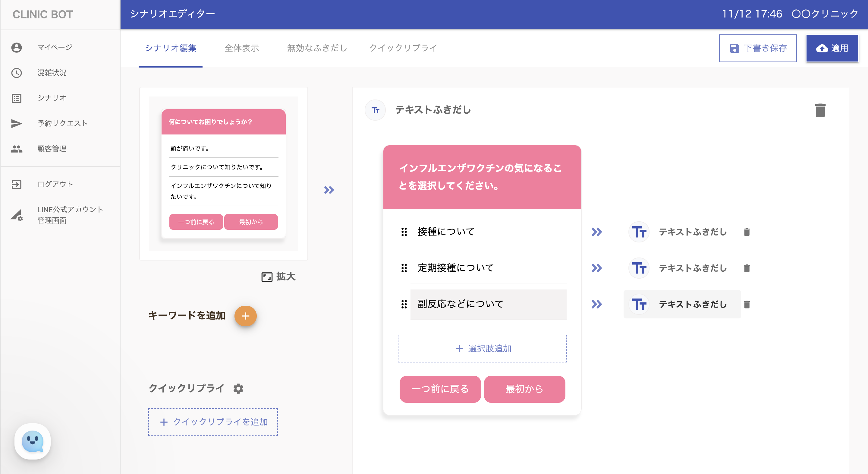Add a choice with 選択肢追加
The image size is (868, 474).
(482, 349)
